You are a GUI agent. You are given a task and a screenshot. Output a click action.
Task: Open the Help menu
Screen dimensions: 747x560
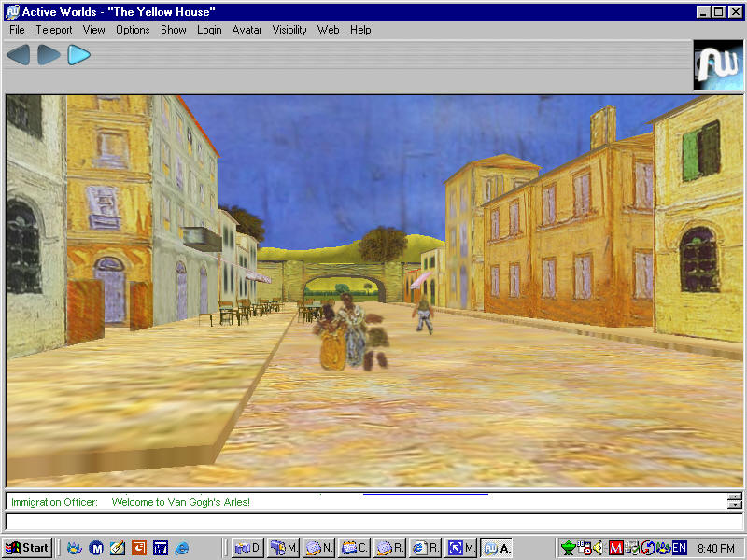pyautogui.click(x=360, y=30)
